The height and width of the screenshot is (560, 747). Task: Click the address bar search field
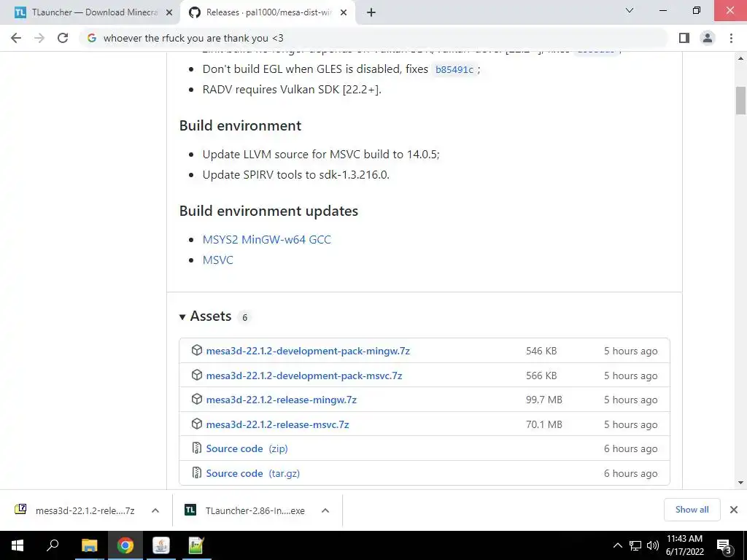click(374, 38)
